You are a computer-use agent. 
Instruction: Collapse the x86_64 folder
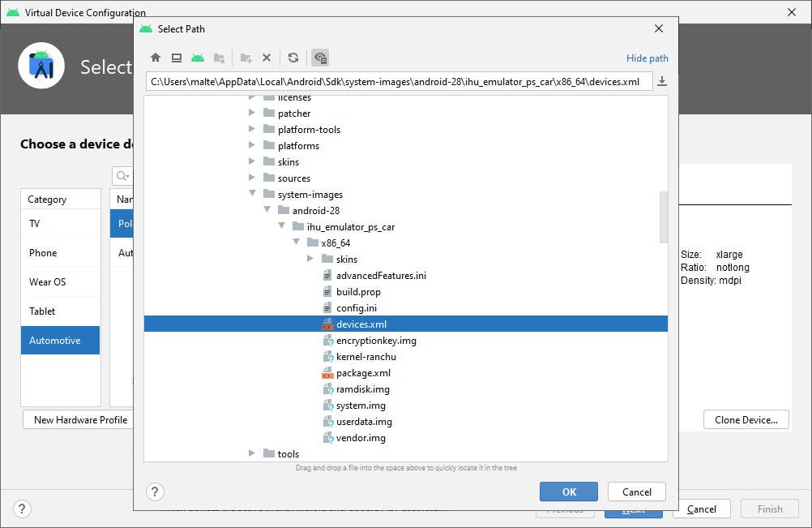tap(297, 242)
